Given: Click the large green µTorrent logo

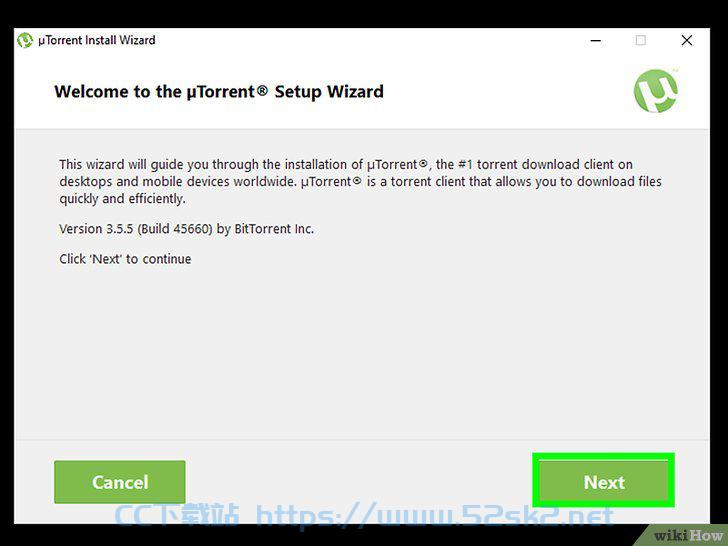Looking at the screenshot, I should pyautogui.click(x=655, y=91).
